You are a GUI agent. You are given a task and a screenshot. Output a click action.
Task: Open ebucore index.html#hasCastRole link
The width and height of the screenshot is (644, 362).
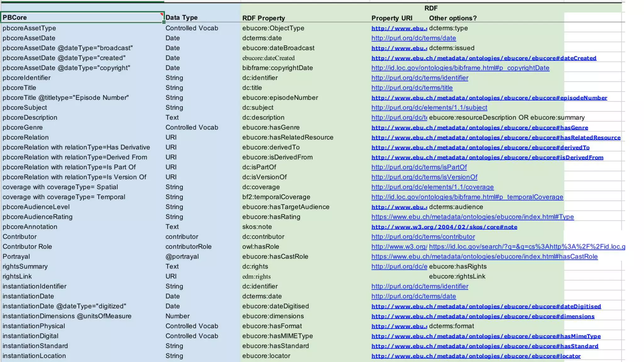click(x=484, y=256)
